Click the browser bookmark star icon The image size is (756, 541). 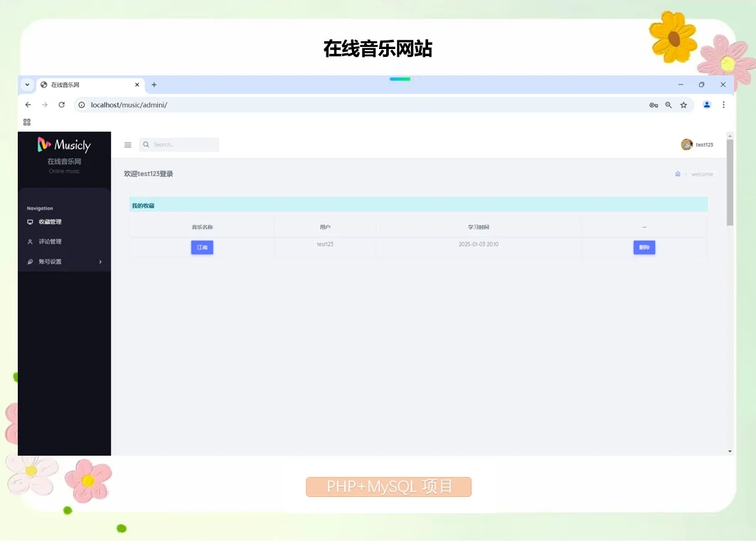[683, 105]
